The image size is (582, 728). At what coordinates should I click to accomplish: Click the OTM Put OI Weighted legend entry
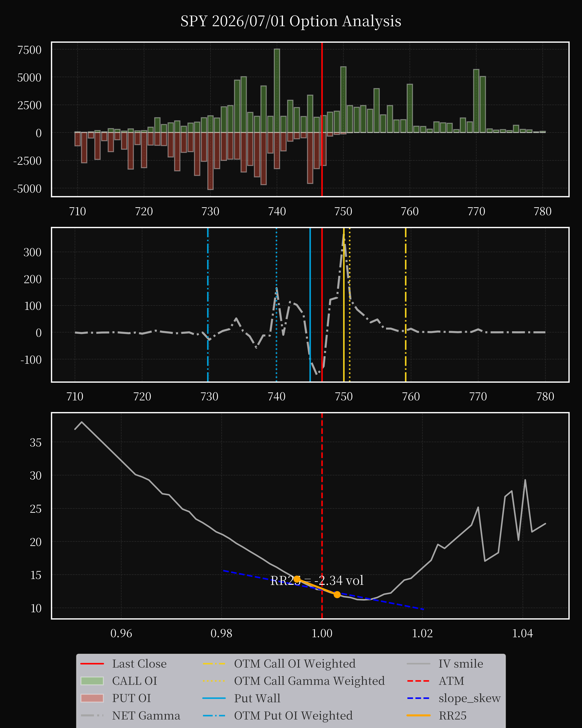point(278,716)
